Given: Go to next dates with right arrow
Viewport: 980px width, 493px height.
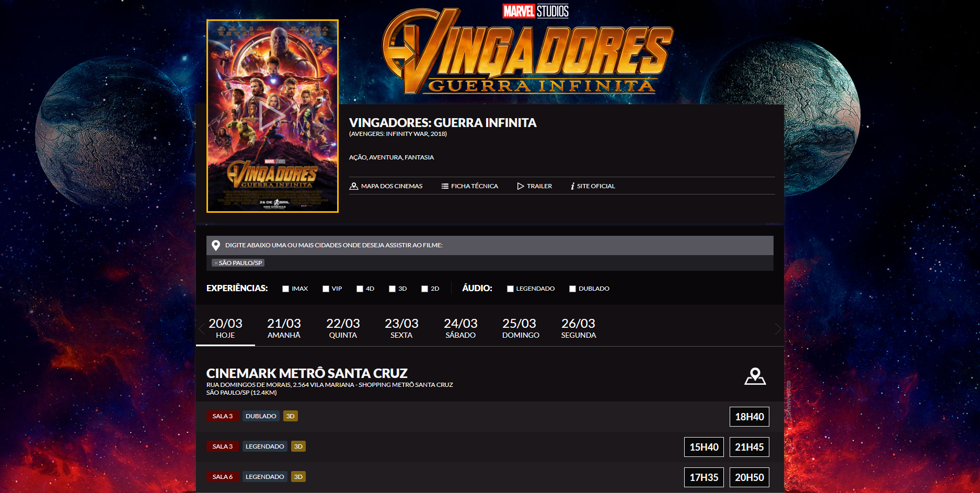Looking at the screenshot, I should pyautogui.click(x=778, y=329).
